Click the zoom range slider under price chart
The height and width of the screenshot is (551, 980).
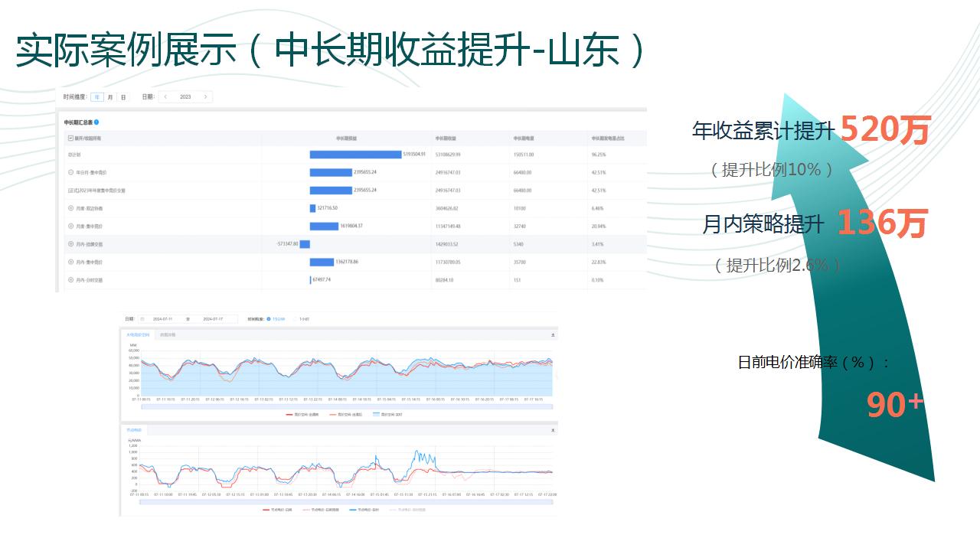click(x=345, y=500)
